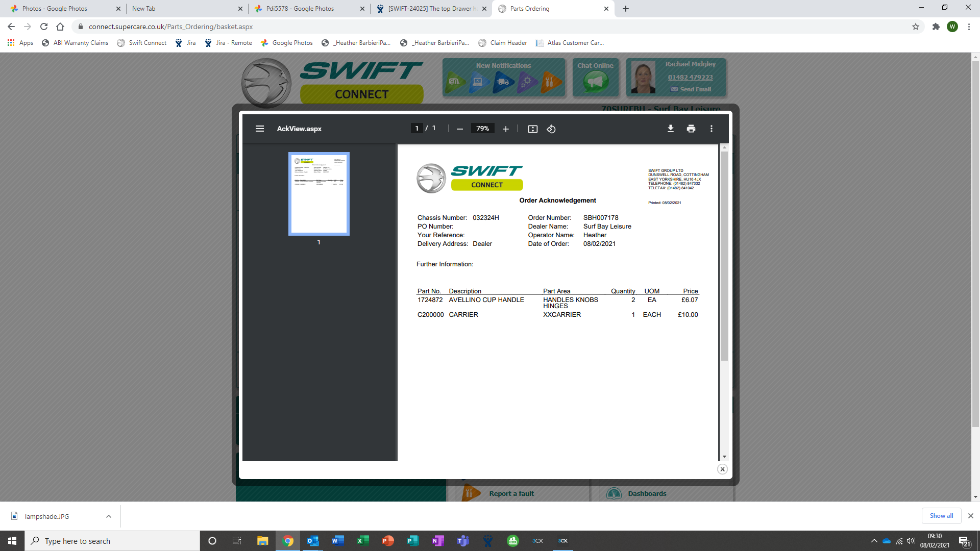Zoom in on the PDF
Viewport: 980px width, 551px height.
505,129
